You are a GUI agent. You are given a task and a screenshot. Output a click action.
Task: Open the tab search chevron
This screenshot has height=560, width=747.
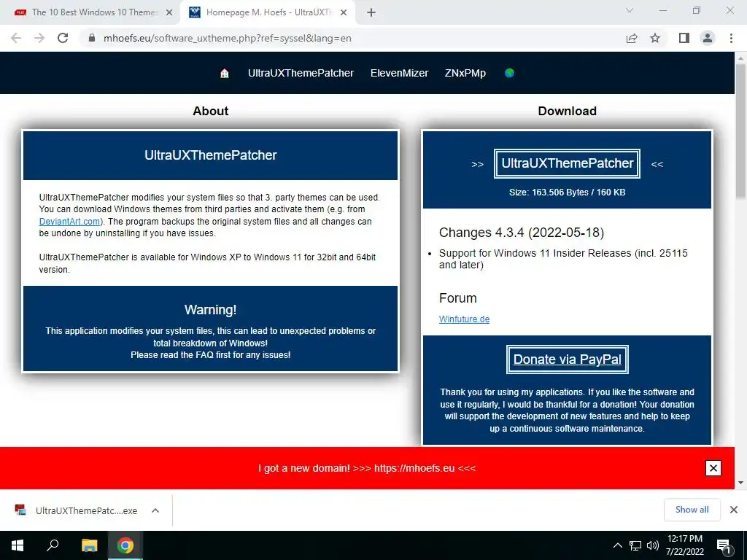[x=630, y=10]
